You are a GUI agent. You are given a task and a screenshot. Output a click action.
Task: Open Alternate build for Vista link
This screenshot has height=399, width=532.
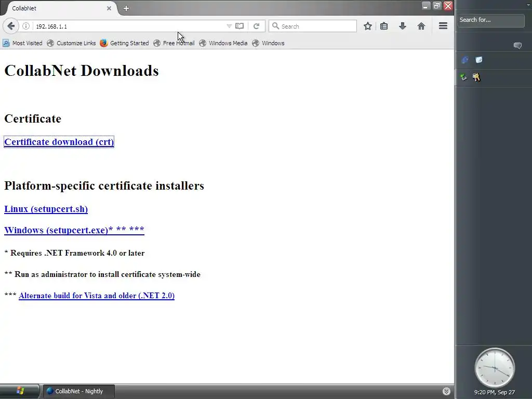point(97,296)
